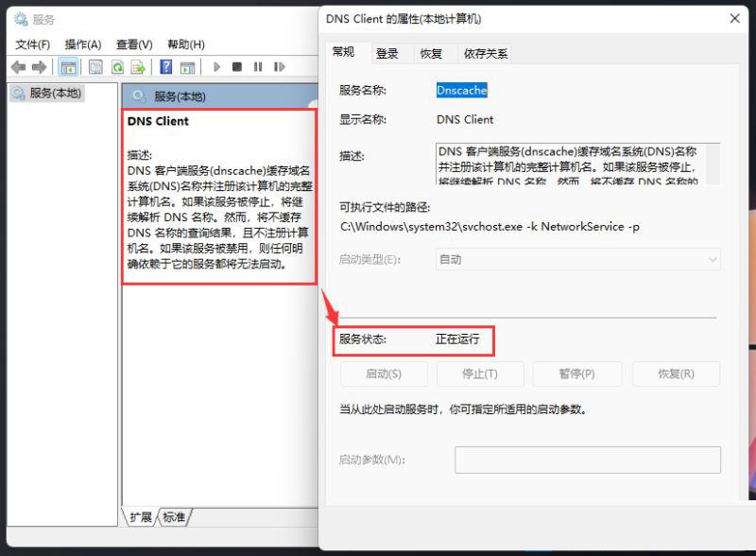This screenshot has width=756, height=556.
Task: Open the Properties icon in the toolbar
Action: (96, 66)
